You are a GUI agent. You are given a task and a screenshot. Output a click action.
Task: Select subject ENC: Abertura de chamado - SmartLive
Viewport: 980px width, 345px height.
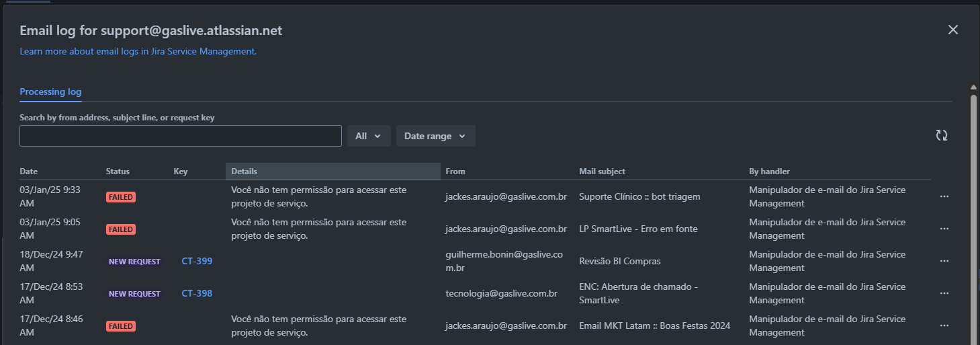pos(639,293)
